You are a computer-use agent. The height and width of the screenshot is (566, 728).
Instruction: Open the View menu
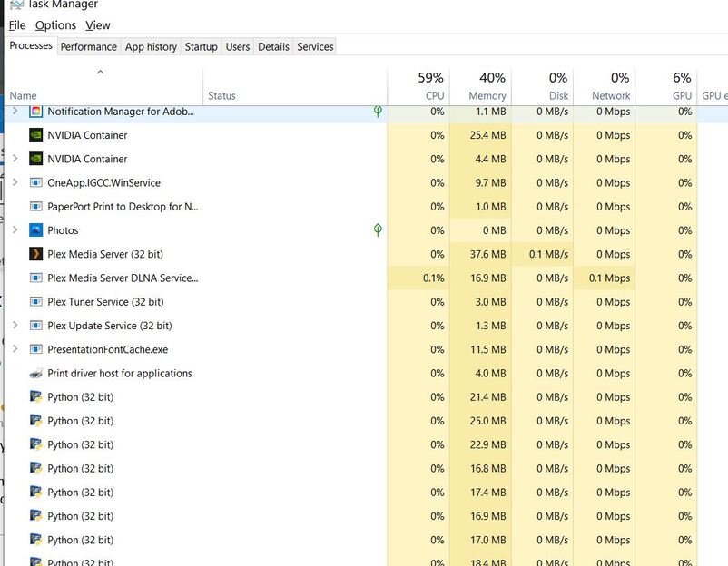tap(98, 25)
